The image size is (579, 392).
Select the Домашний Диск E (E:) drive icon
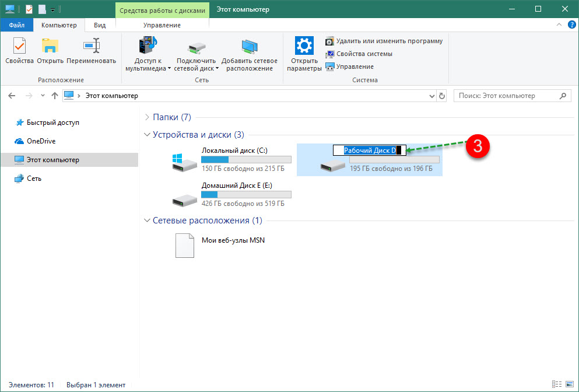pos(184,199)
